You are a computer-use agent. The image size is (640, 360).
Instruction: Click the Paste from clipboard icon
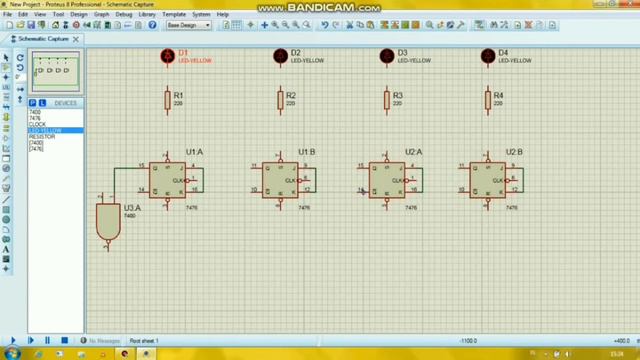click(370, 25)
